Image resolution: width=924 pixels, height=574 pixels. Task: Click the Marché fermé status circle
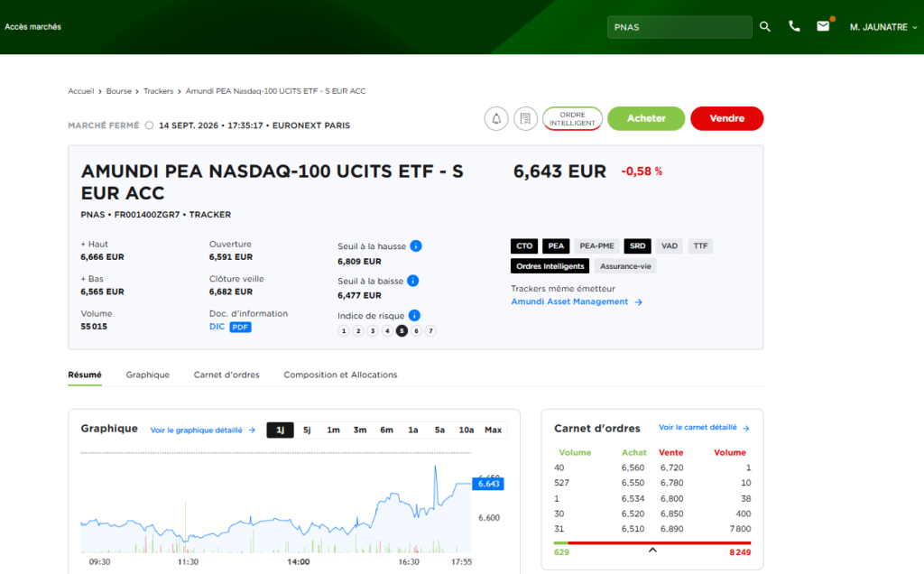149,125
